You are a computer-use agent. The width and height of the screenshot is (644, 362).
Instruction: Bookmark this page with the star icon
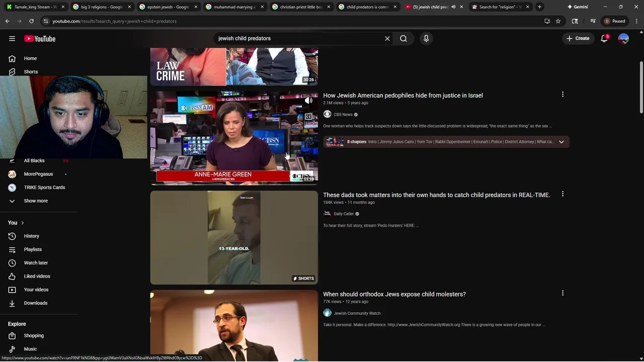point(558,21)
